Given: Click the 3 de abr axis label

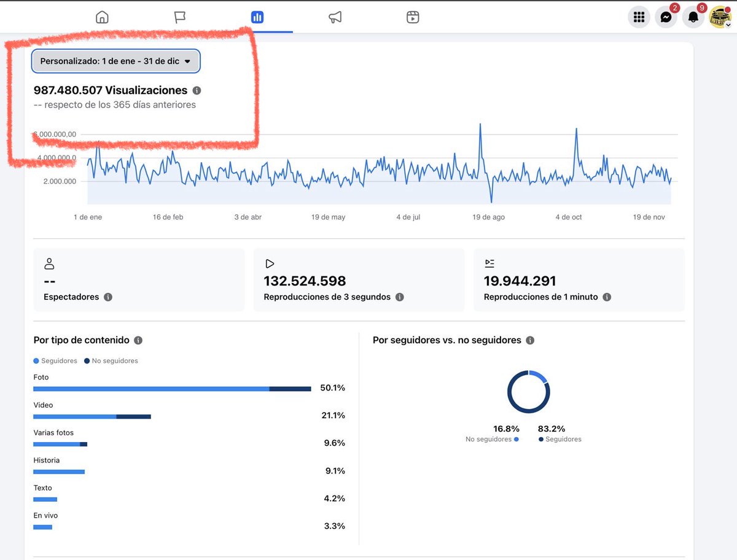Looking at the screenshot, I should click(x=248, y=217).
